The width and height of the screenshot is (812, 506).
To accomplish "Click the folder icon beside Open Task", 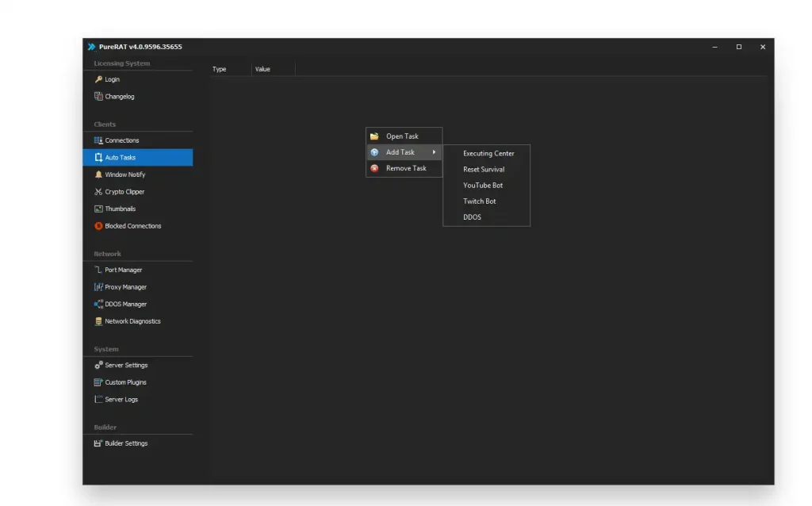I will pyautogui.click(x=374, y=136).
